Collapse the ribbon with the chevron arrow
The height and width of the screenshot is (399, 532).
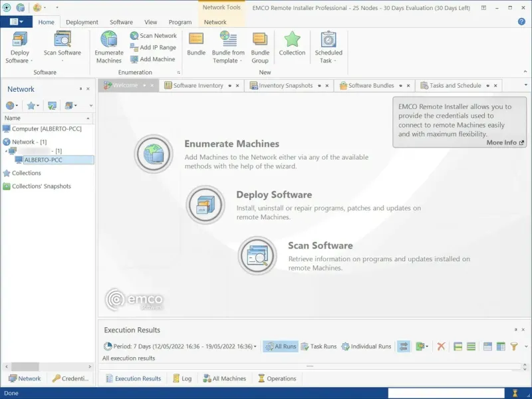pyautogui.click(x=525, y=72)
